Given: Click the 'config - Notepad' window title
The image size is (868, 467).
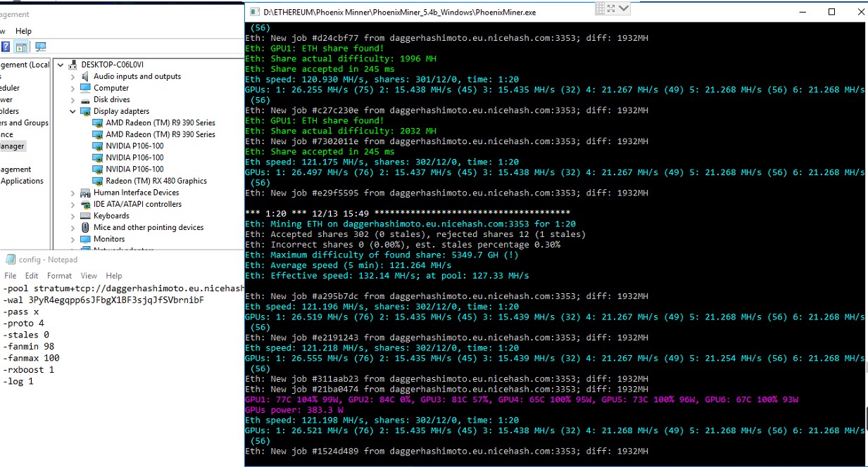Looking at the screenshot, I should (48, 260).
